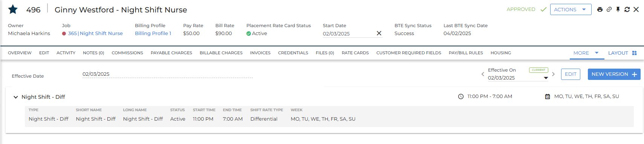Open the Actions dropdown
Image resolution: width=644 pixels, height=144 pixels.
(x=571, y=9)
